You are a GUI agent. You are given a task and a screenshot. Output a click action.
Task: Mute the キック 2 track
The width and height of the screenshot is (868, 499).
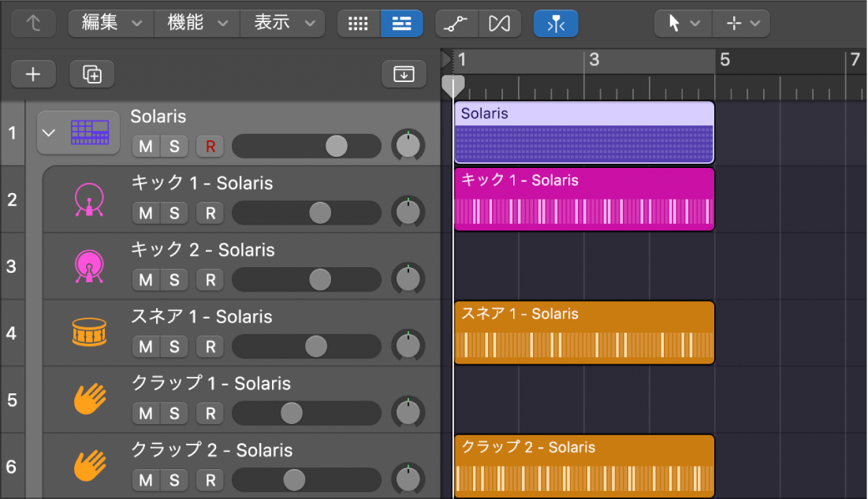click(145, 279)
